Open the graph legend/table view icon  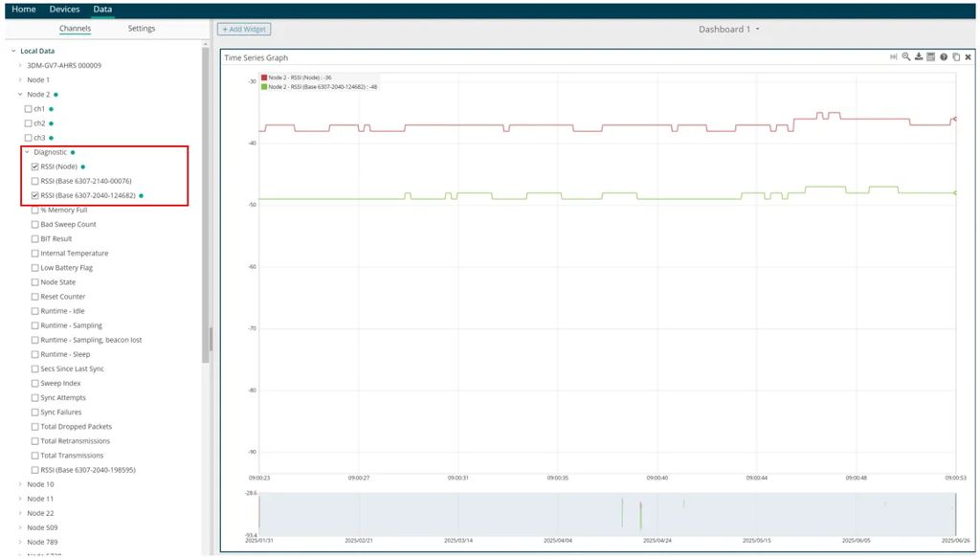click(x=931, y=57)
